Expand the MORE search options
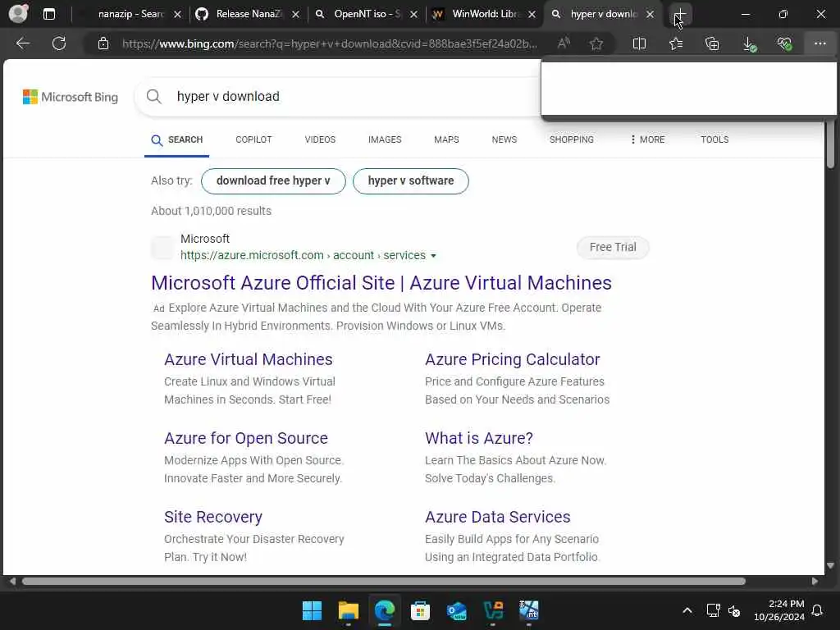The height and width of the screenshot is (630, 840). (648, 139)
